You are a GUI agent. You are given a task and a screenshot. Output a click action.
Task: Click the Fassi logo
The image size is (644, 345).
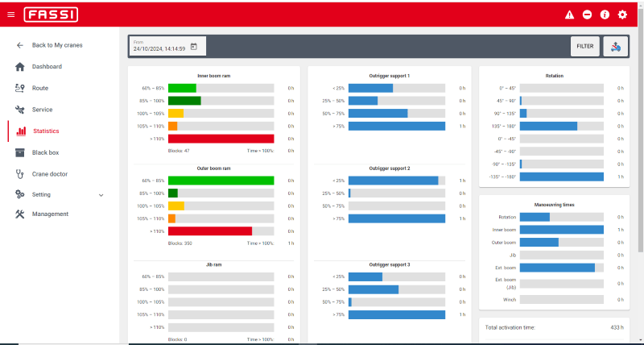(51, 15)
